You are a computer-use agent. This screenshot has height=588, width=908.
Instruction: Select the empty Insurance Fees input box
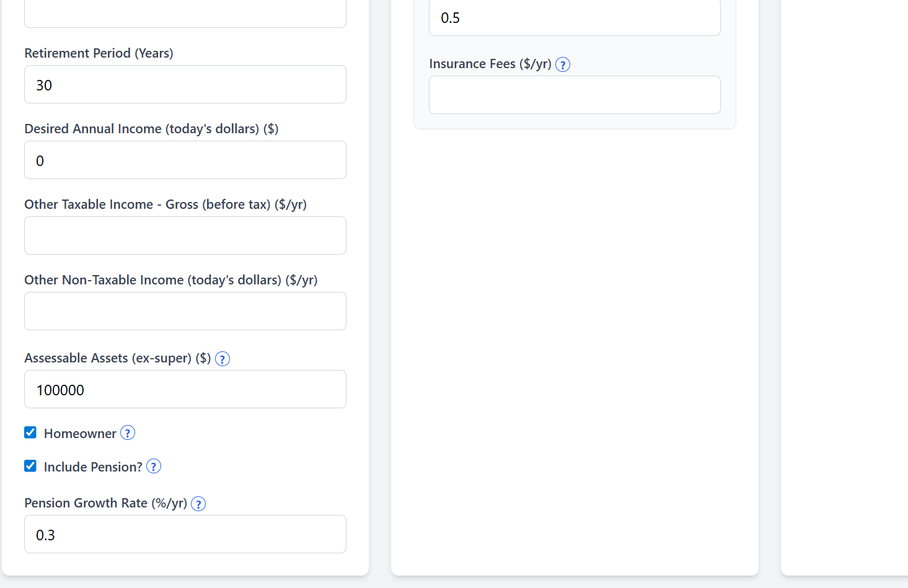click(574, 95)
